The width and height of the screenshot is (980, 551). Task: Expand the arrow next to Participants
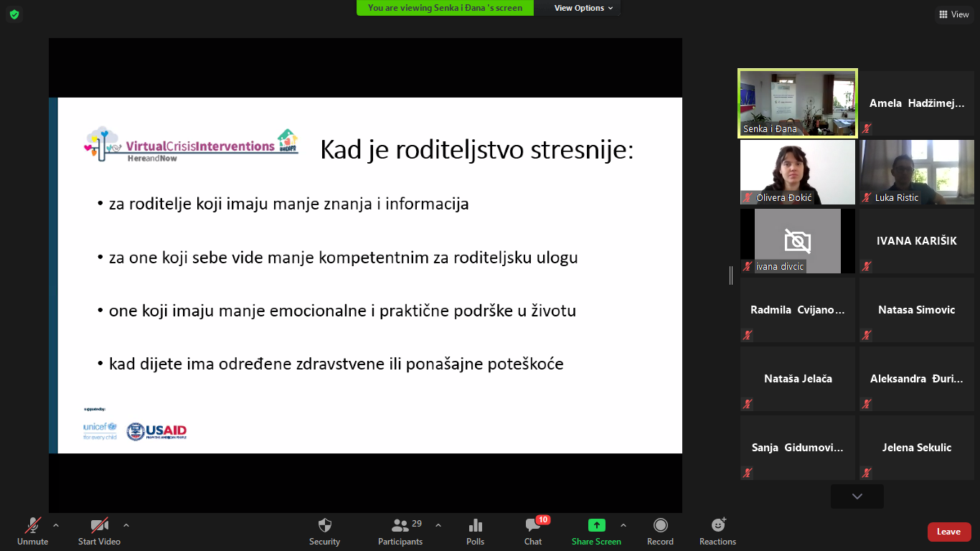(x=438, y=525)
